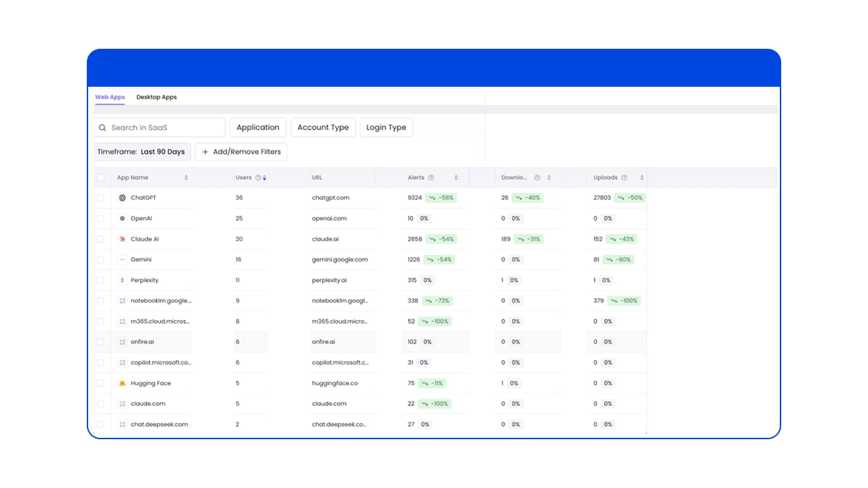Open the huggingface.co URL
Screen dimensions: 868x488
[x=335, y=383]
